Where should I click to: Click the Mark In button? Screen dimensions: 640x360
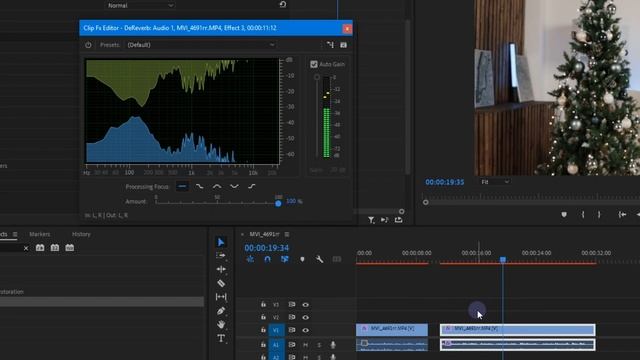point(582,215)
